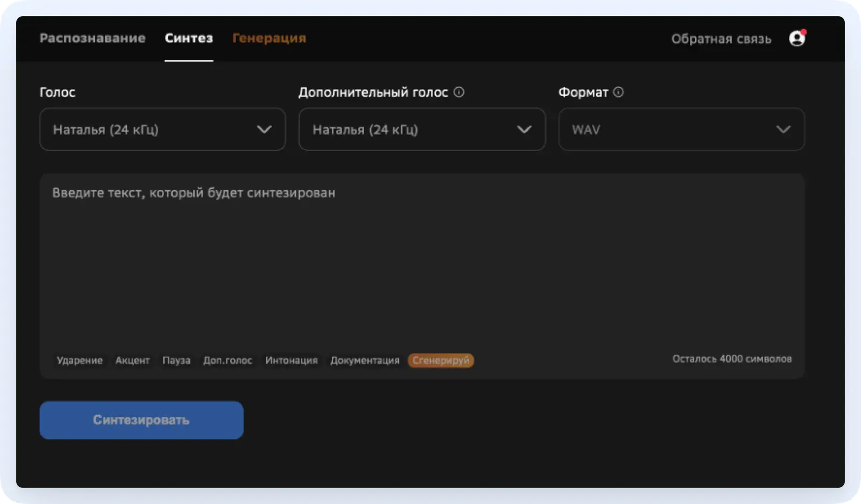Insert Пауза tag

(177, 360)
